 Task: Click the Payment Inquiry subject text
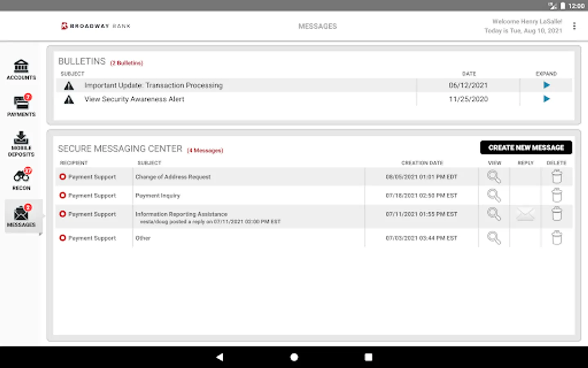(x=158, y=195)
